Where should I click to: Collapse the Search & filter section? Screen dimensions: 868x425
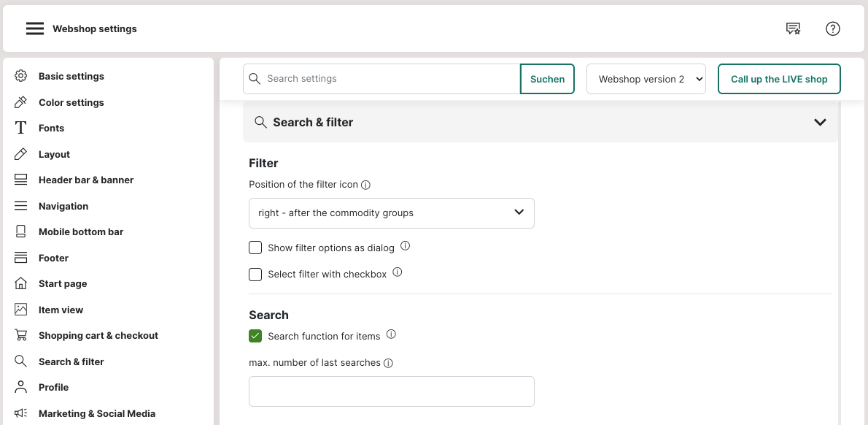[x=820, y=123]
